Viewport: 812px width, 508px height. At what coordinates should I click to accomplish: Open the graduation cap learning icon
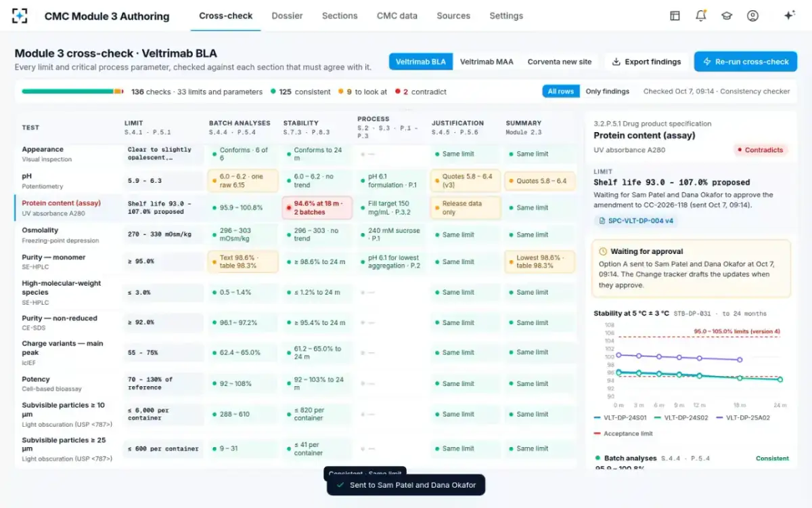[x=727, y=16]
